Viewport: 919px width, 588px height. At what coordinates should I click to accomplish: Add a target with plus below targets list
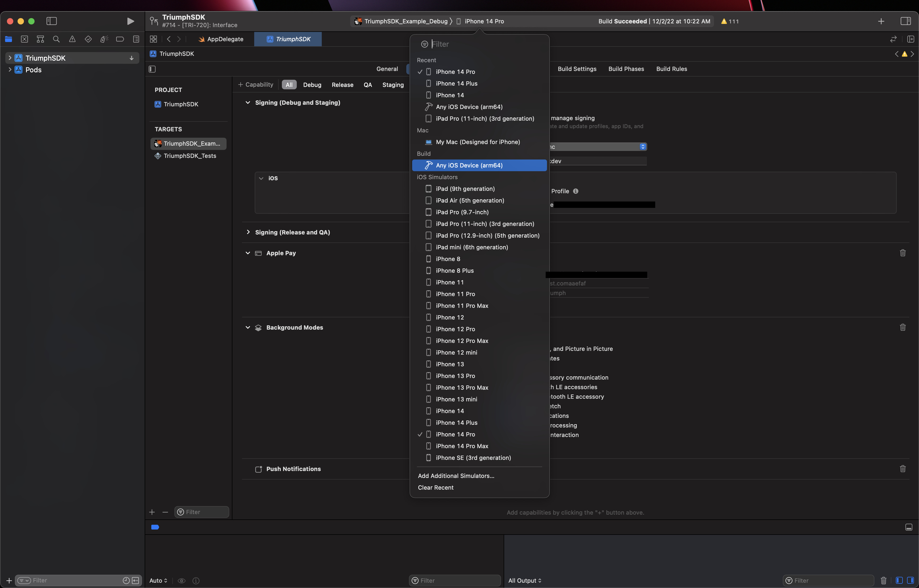coord(152,512)
